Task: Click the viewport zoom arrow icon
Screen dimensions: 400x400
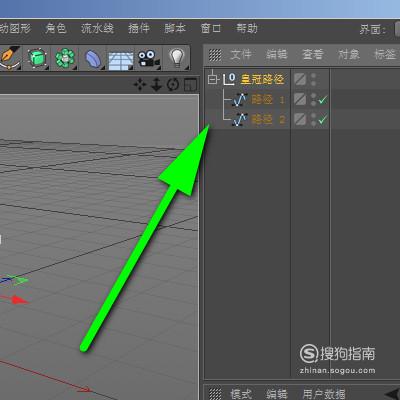Action: click(x=156, y=85)
